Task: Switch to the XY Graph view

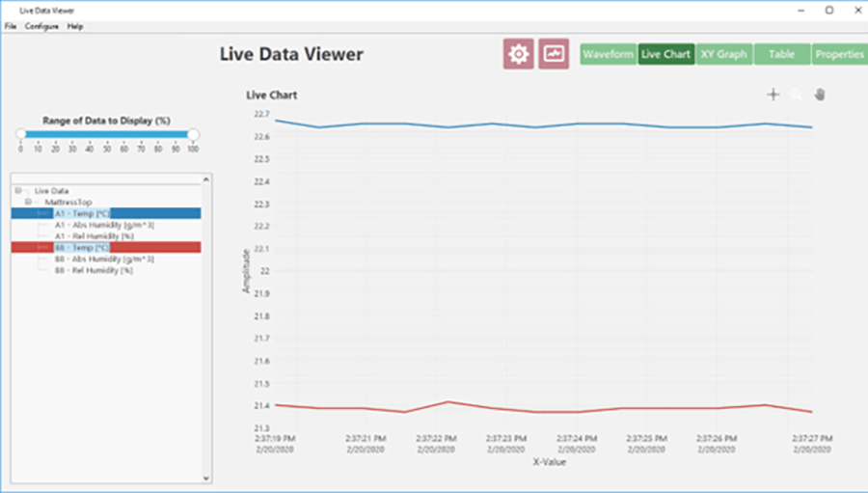Action: (x=723, y=54)
